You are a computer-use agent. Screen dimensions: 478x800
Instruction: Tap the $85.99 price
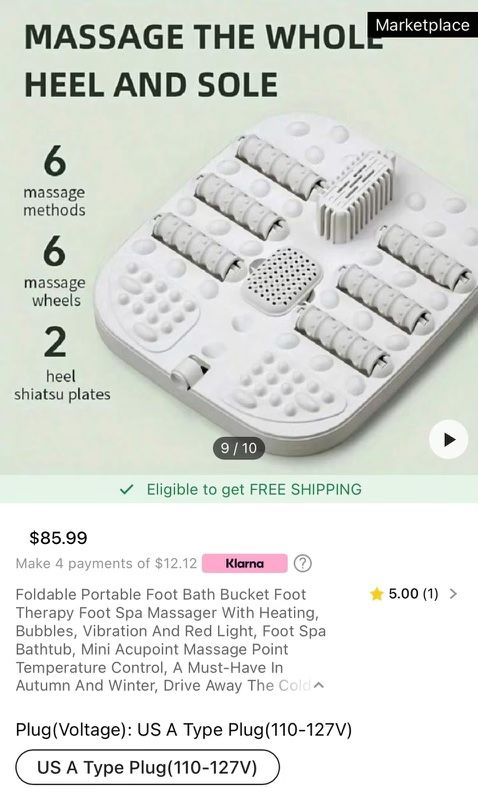pyautogui.click(x=59, y=537)
